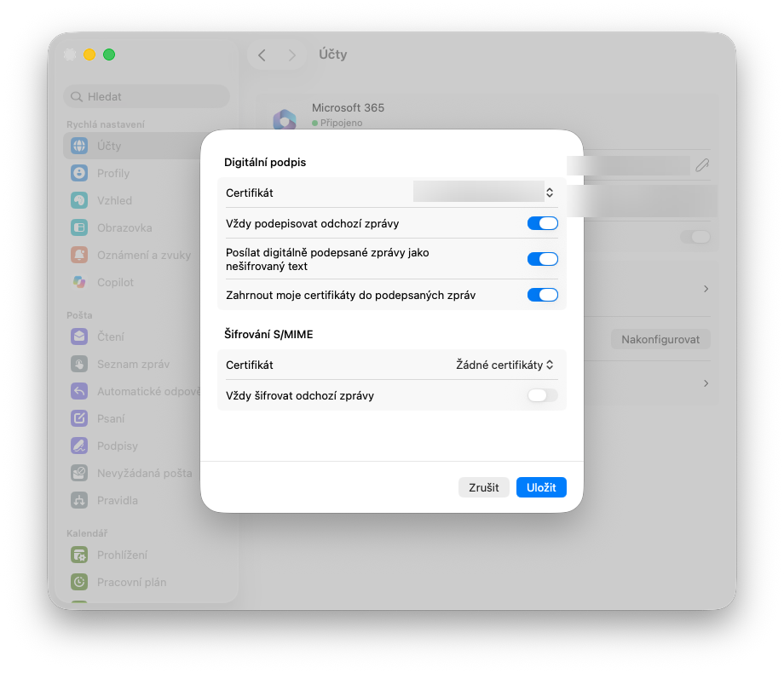
Task: Toggle Vždy podepisovat odchozí zprávy switch
Action: 543,223
